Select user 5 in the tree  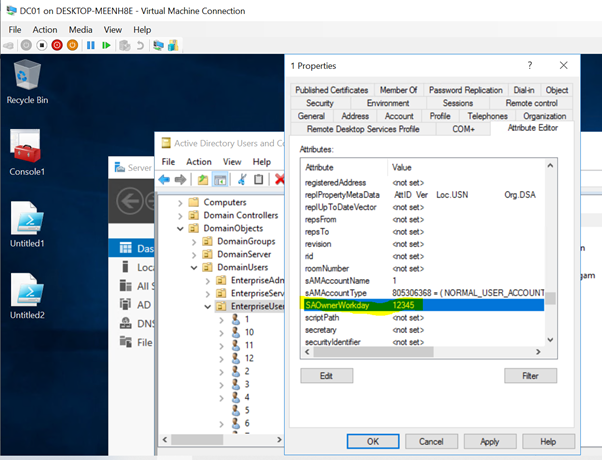[x=241, y=410]
